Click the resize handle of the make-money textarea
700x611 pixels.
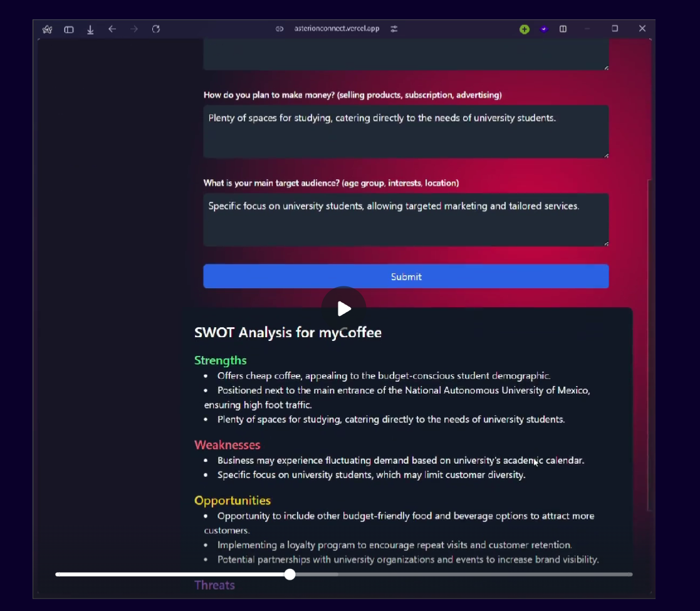(x=606, y=155)
